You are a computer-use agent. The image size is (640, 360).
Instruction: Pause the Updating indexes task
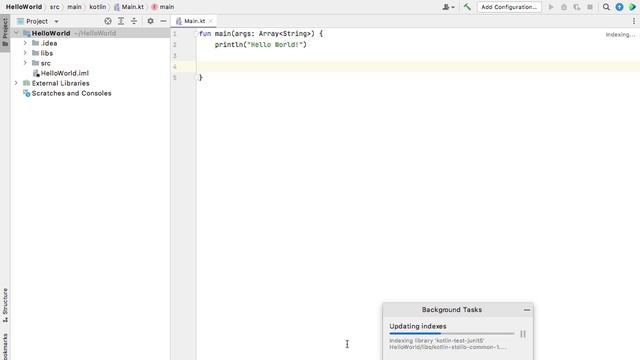[523, 334]
